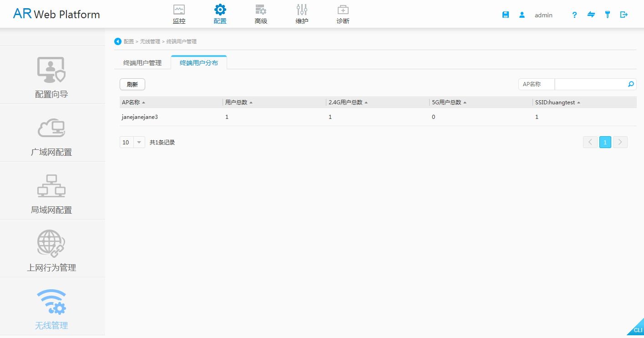Go to page 1 in pagination
Image resolution: width=644 pixels, height=338 pixels.
tap(605, 142)
